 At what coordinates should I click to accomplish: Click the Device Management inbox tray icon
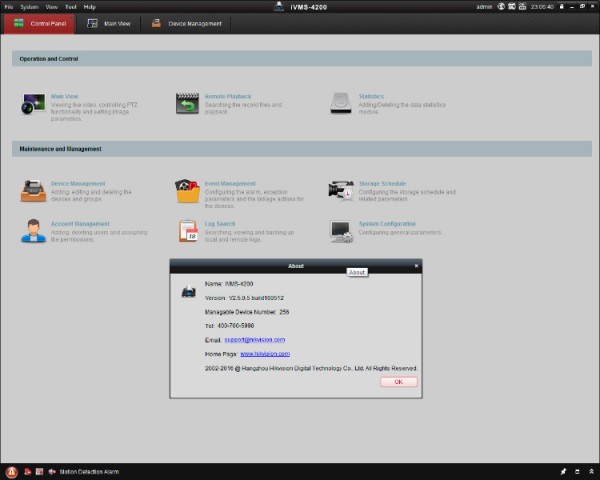click(x=33, y=191)
